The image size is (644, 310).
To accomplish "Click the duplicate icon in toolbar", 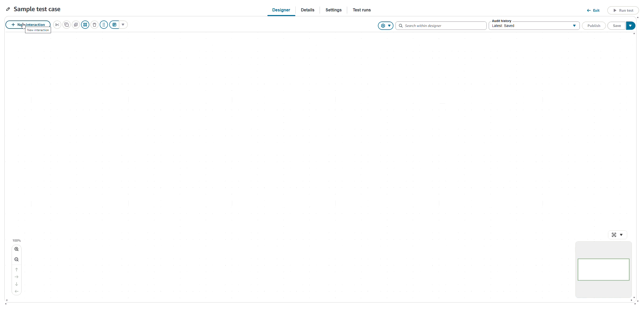I will pyautogui.click(x=76, y=25).
